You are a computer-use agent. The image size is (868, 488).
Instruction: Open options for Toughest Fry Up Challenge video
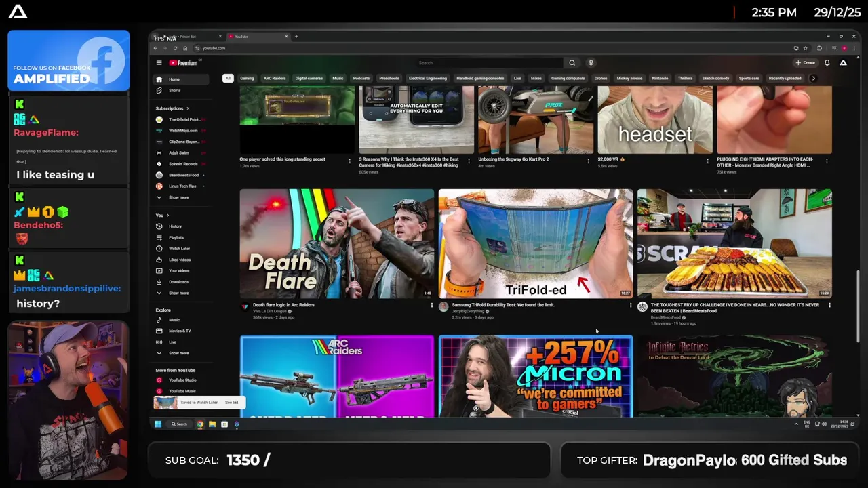(x=829, y=306)
